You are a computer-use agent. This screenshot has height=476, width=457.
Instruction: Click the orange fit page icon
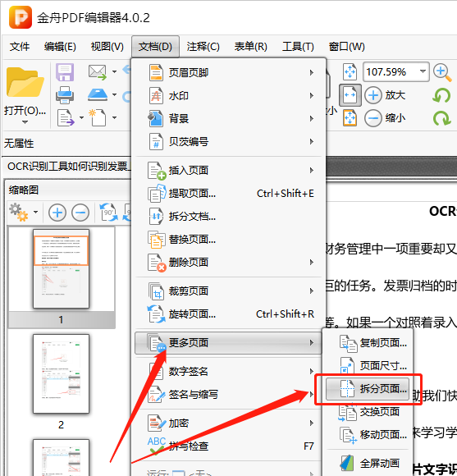[350, 118]
